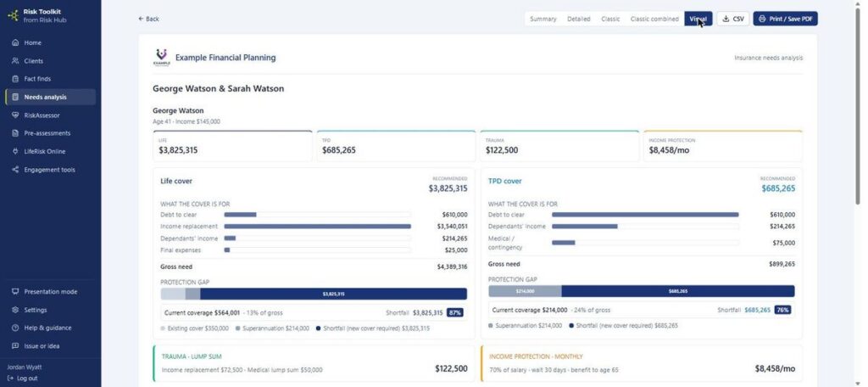868x387 pixels.
Task: Click Gross need $899,265 value
Action: [782, 264]
